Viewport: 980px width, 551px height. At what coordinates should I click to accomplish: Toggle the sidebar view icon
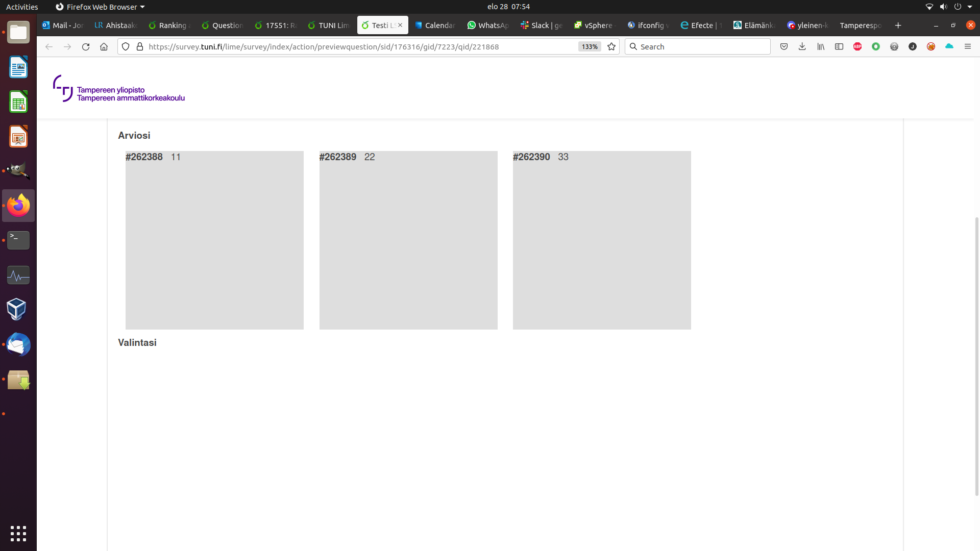[839, 46]
